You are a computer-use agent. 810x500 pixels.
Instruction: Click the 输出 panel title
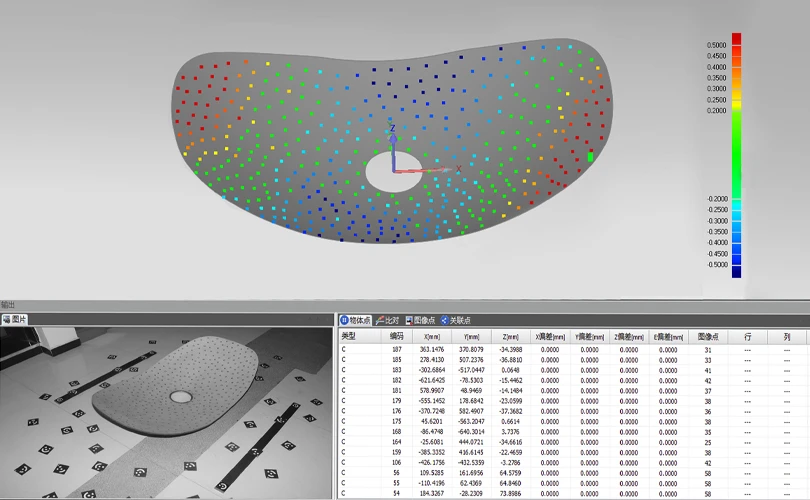point(8,305)
